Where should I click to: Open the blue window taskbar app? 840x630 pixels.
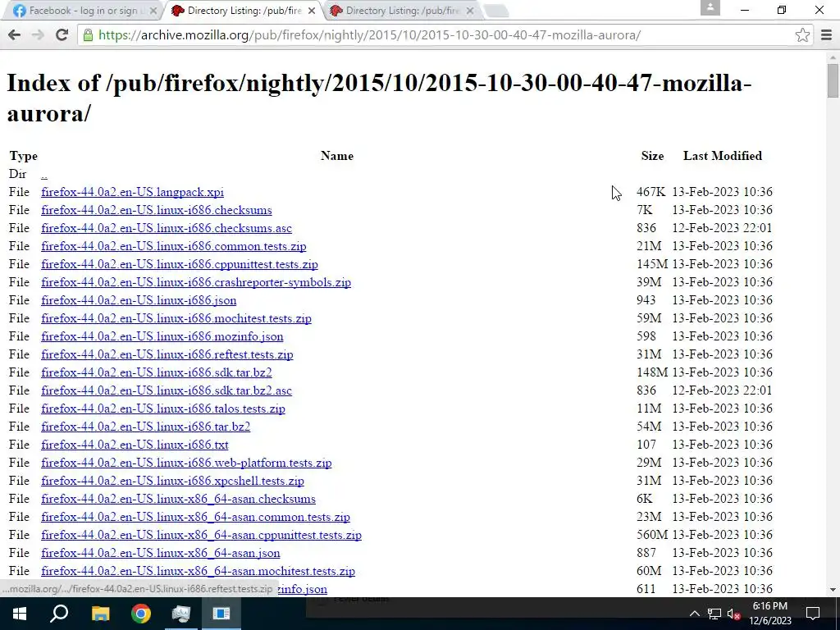[221, 614]
